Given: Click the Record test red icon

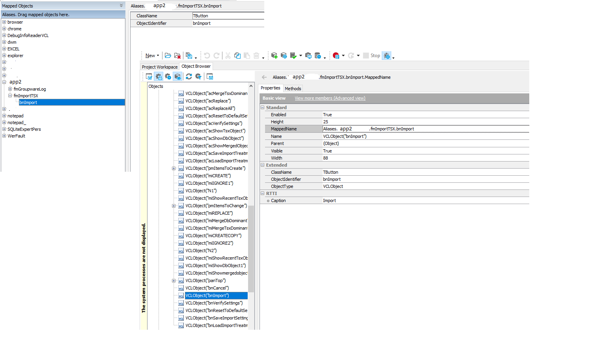Looking at the screenshot, I should tap(336, 56).
